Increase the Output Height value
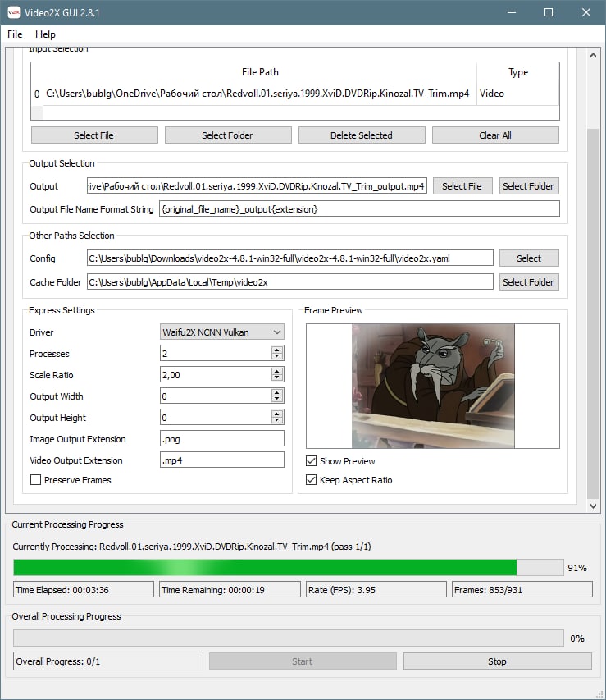 click(277, 414)
